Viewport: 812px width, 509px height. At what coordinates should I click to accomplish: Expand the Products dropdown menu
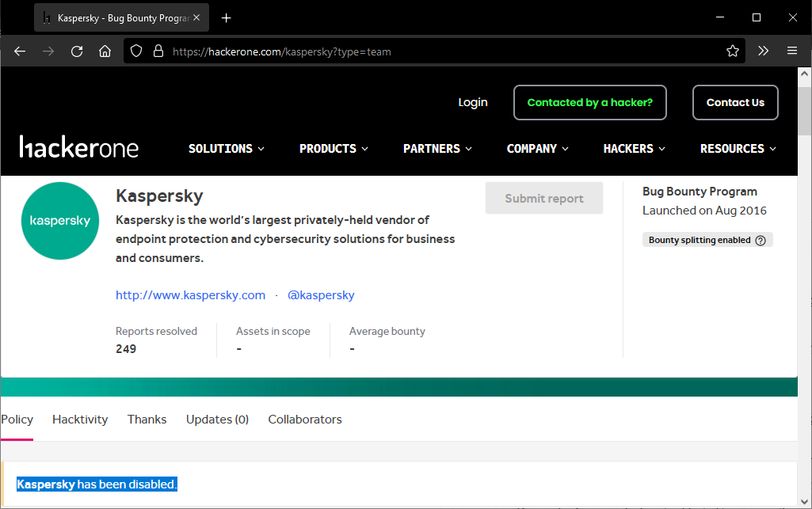(x=334, y=149)
